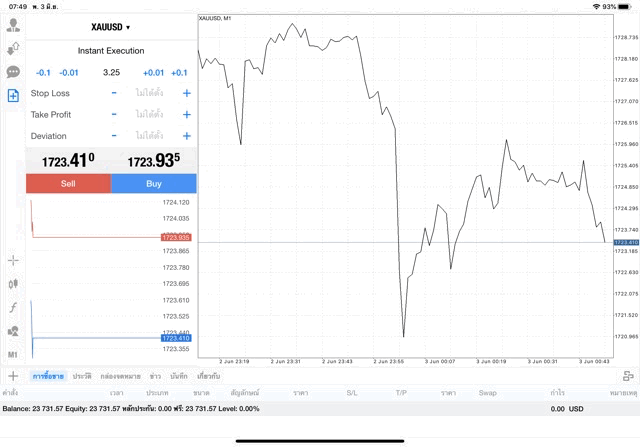Screen dimensions: 640x447
Task: Switch to the ข่าว (News) tab
Action: (155, 376)
